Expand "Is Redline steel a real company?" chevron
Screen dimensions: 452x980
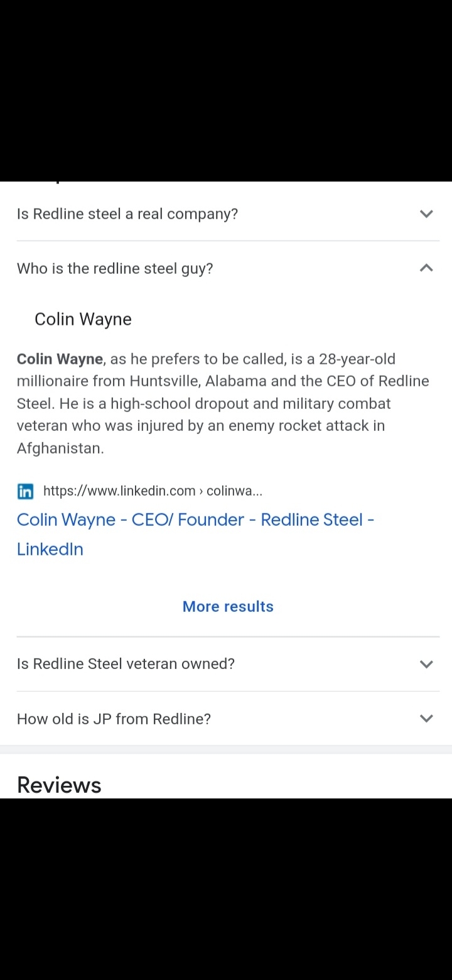[x=426, y=214]
